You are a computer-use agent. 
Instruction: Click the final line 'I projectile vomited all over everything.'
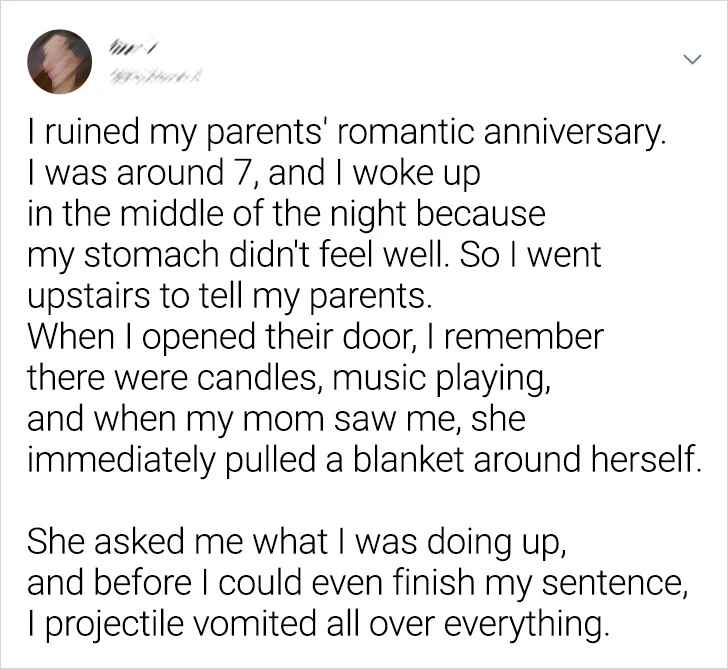click(x=318, y=624)
